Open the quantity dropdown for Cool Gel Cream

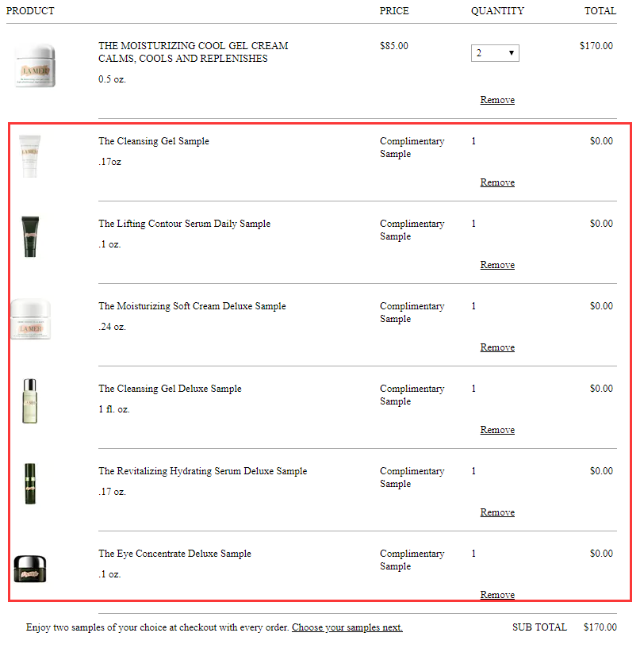click(x=495, y=53)
